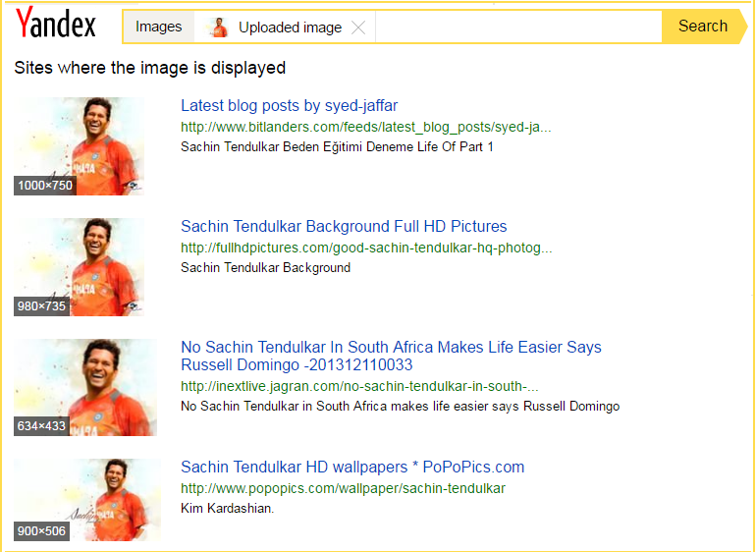Viewport: 756px width, 552px height.
Task: Open 'Sachin Tendulkar HD wallpapers * PoPoPics.com'
Action: [x=352, y=467]
